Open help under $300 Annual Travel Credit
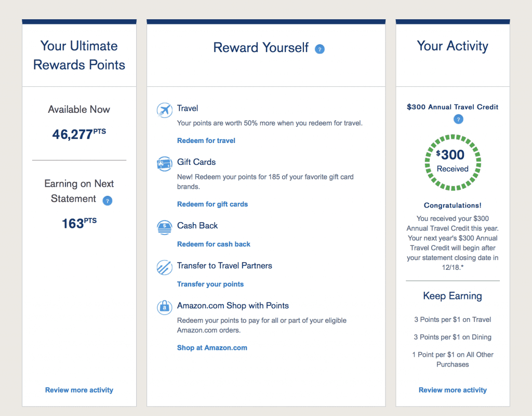 tap(458, 119)
